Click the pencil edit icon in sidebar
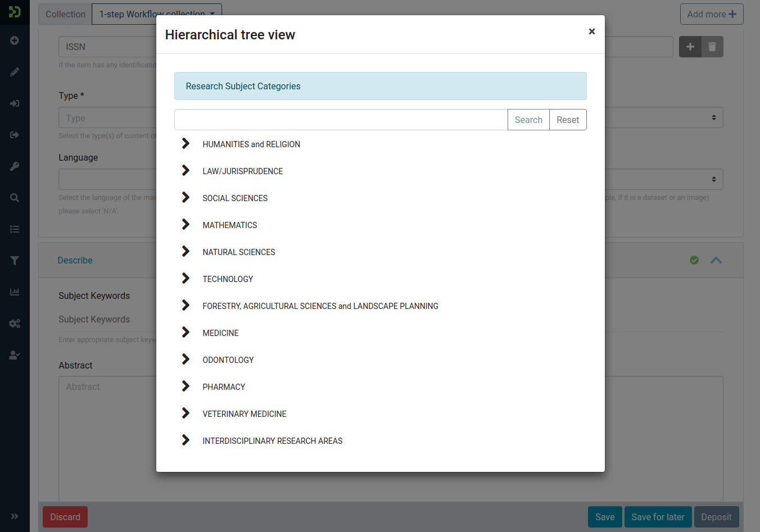 pos(15,72)
